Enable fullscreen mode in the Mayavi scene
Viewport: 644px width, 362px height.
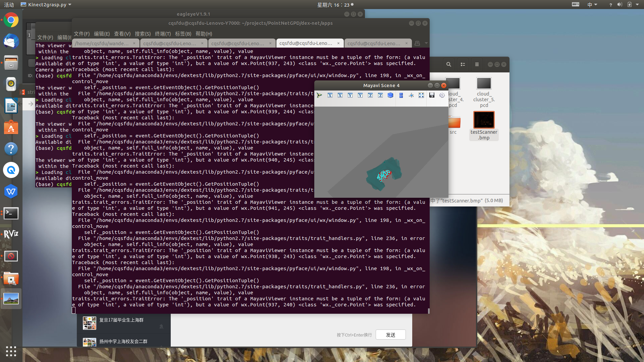pos(421,95)
